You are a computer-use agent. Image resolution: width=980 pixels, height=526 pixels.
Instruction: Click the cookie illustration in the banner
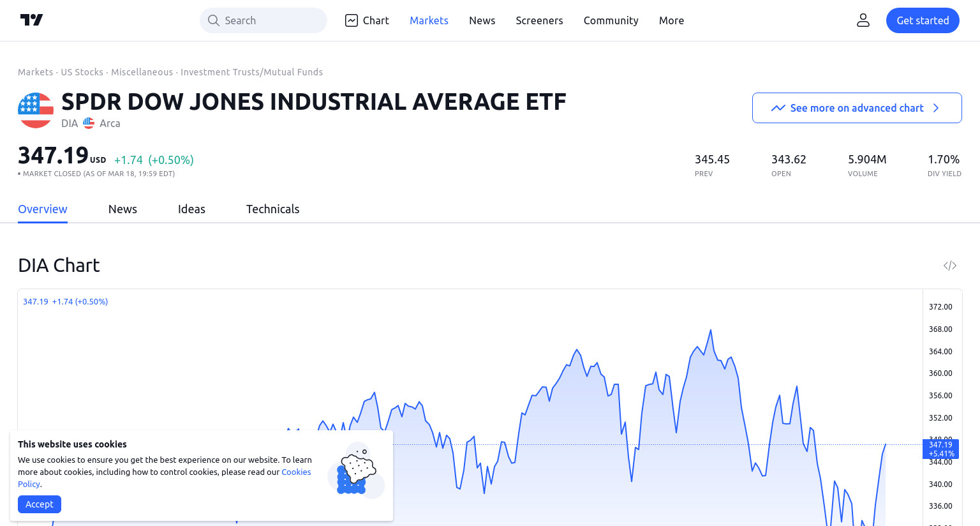(356, 471)
